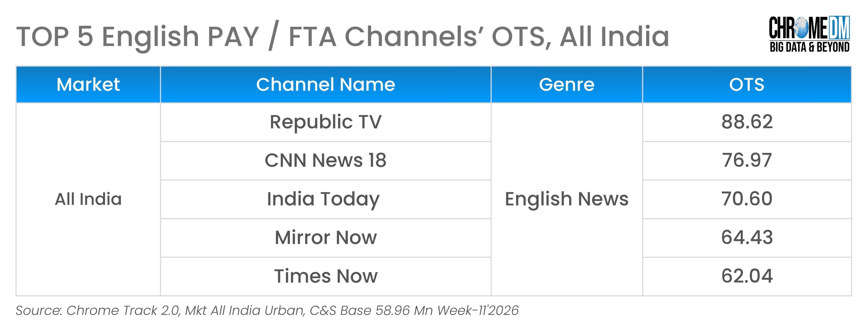This screenshot has width=868, height=326.
Task: Select the 'All India' market cell
Action: (88, 199)
